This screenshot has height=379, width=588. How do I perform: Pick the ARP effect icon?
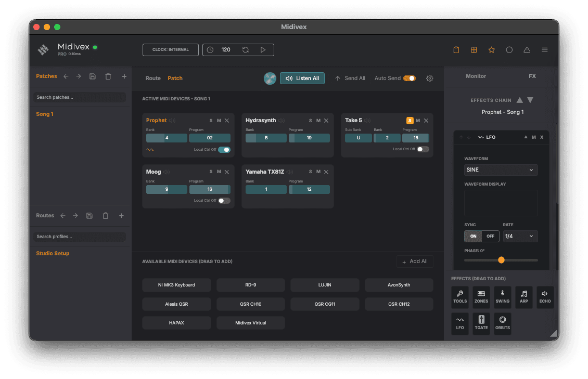pyautogui.click(x=523, y=297)
